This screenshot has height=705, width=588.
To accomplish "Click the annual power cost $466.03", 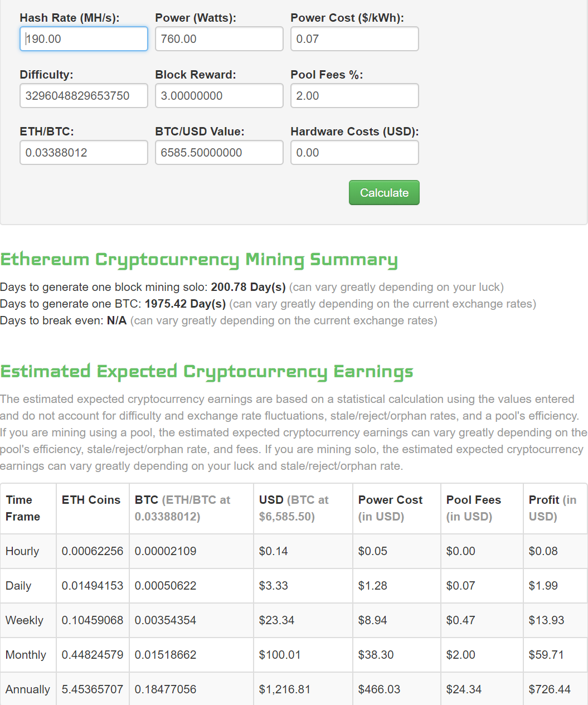I will tap(380, 689).
